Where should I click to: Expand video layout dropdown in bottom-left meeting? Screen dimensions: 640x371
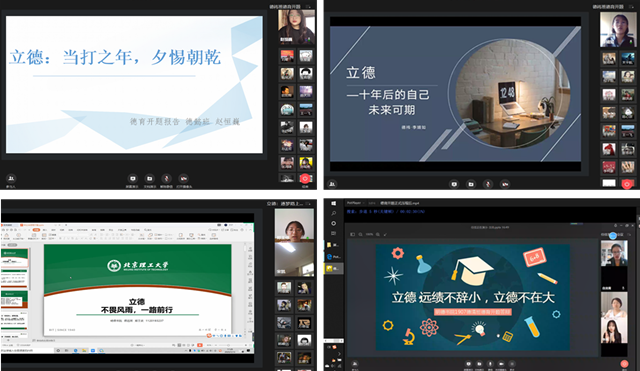pos(309,203)
